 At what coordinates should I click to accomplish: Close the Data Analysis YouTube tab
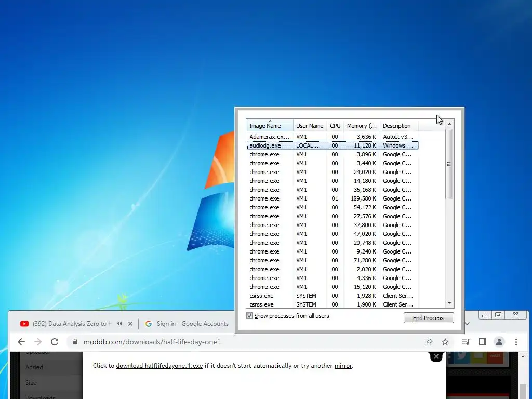pyautogui.click(x=130, y=324)
